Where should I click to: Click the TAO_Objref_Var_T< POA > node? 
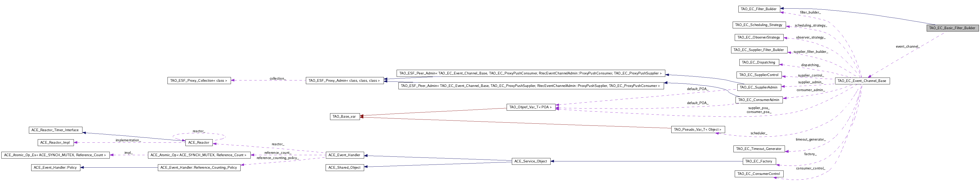pos(530,107)
